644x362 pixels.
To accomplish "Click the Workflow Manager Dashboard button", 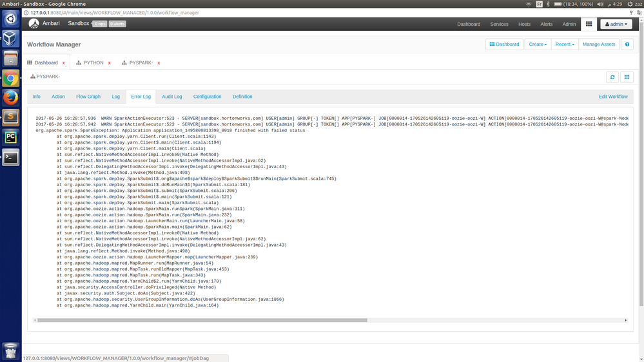I will point(504,44).
